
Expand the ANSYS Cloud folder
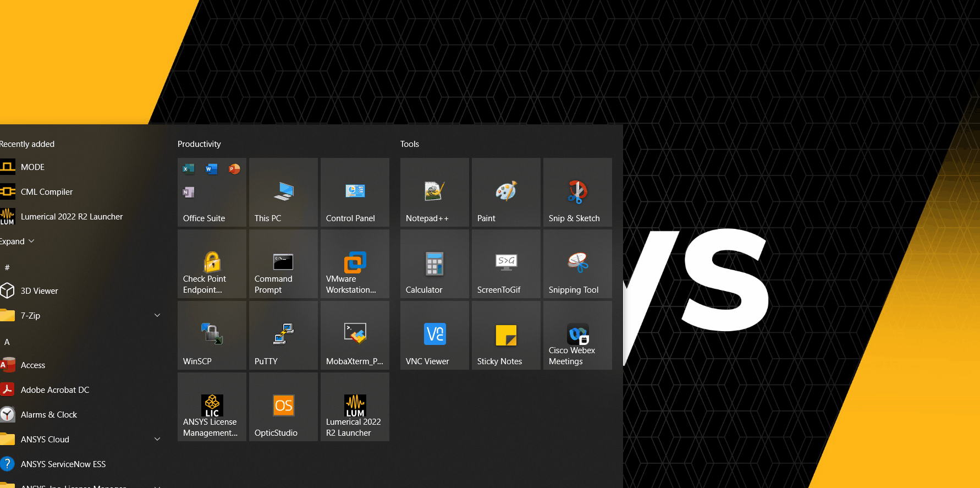[82, 439]
